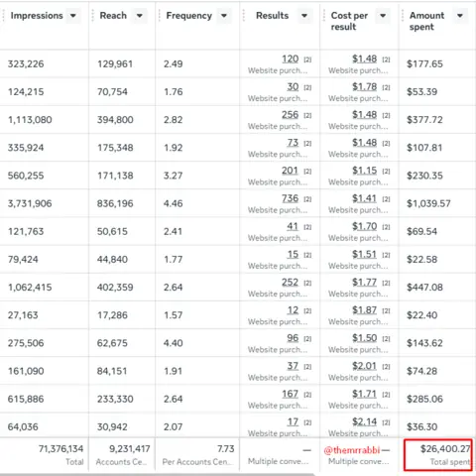
Task: Click the $26,400.27 total spent value
Action: click(445, 449)
